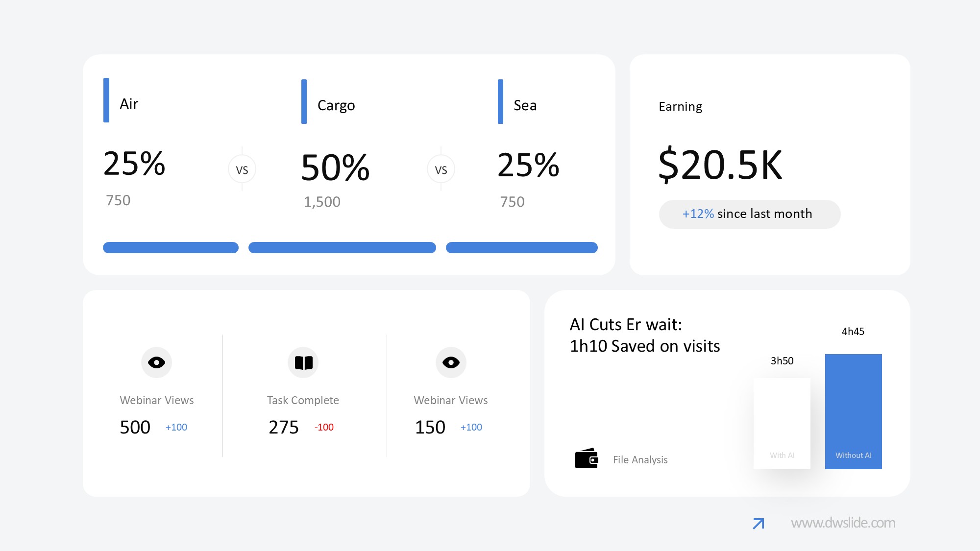Select the Sea category label
Image resolution: width=980 pixels, height=551 pixels.
(x=525, y=105)
